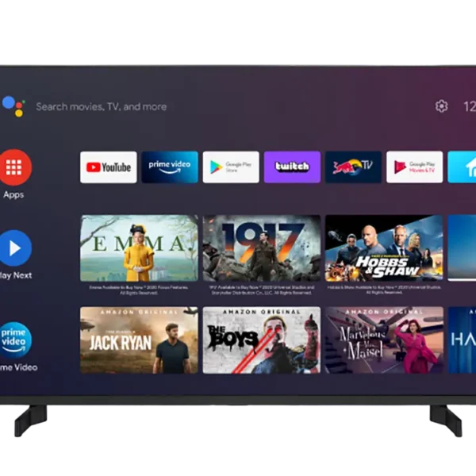
Task: Select the Play Next circle icon
Action: [x=15, y=248]
